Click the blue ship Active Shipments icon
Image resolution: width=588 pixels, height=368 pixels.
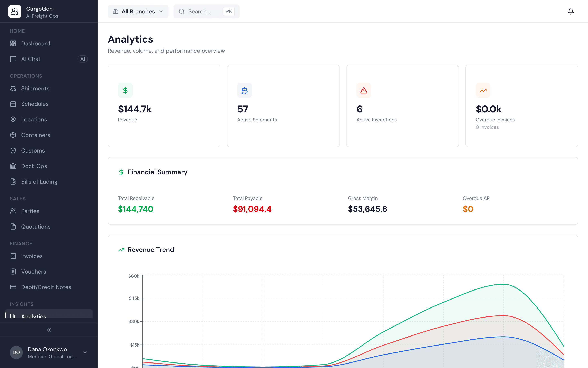point(244,90)
